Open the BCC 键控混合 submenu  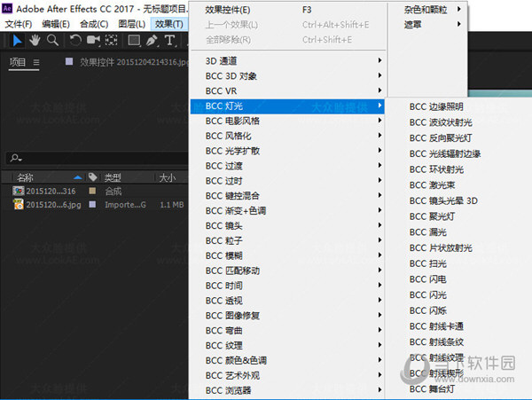[287, 195]
